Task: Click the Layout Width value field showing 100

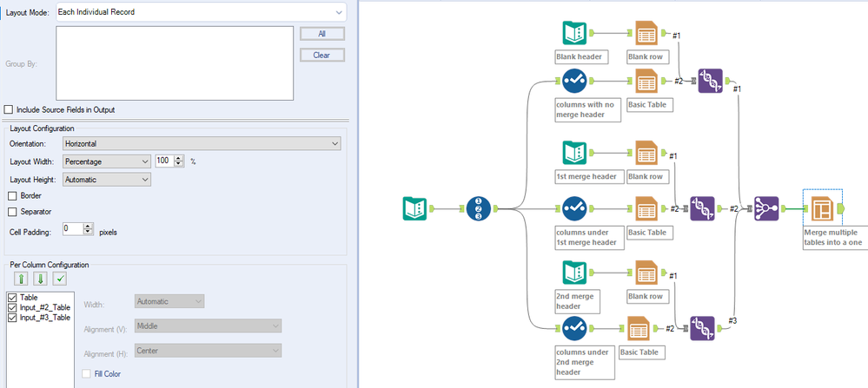Action: click(x=165, y=161)
